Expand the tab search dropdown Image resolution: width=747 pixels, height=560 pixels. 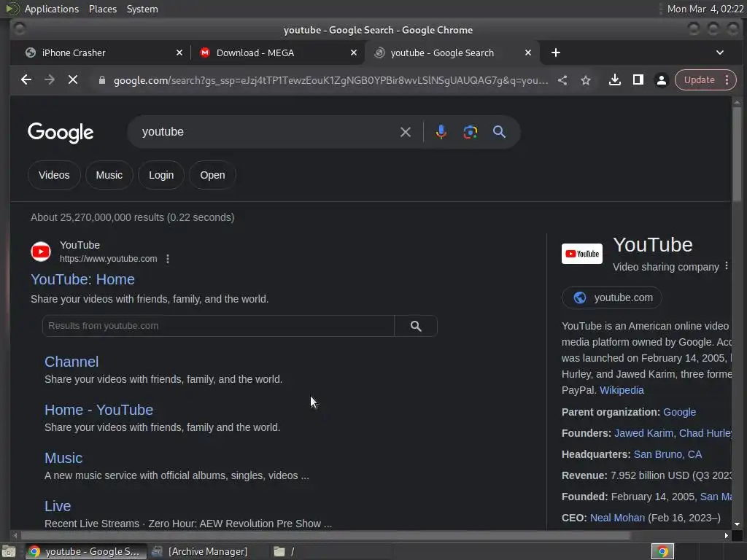(720, 52)
